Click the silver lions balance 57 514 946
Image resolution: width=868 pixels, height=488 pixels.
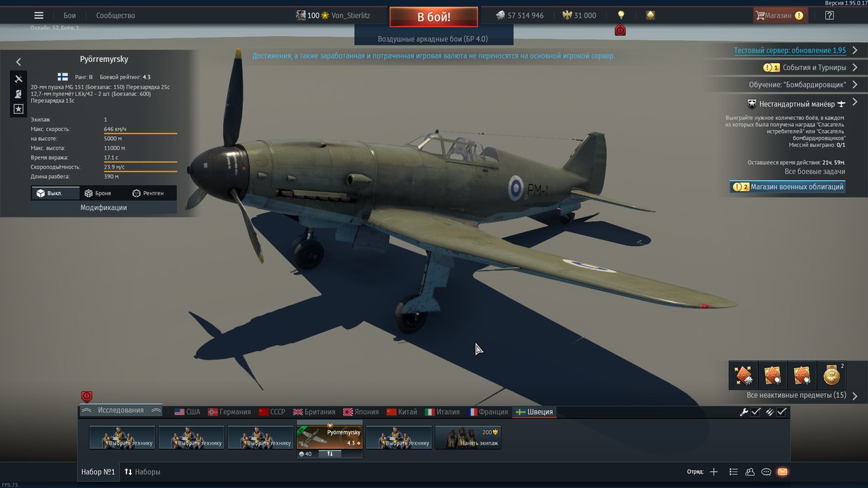[x=519, y=16]
